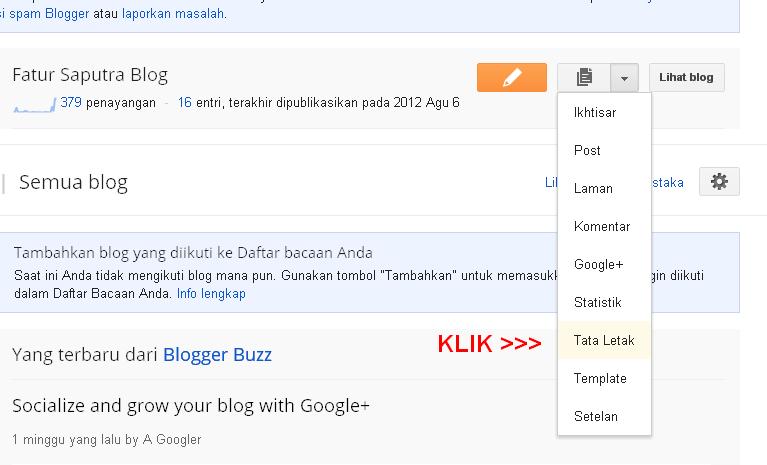Viewport: 767px width, 465px height.
Task: Click the Semua blog heading
Action: coord(73,182)
